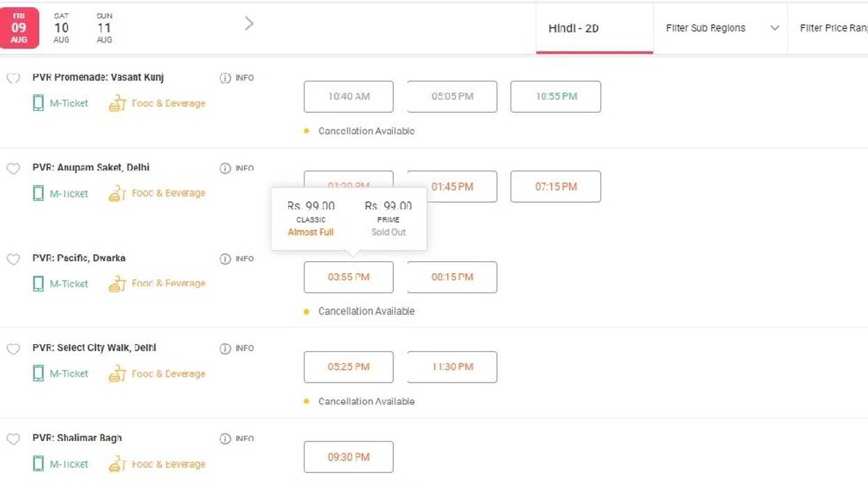The height and width of the screenshot is (487, 868).
Task: Open info icon for PVR Promenade Vasant Kunj
Action: coord(225,78)
